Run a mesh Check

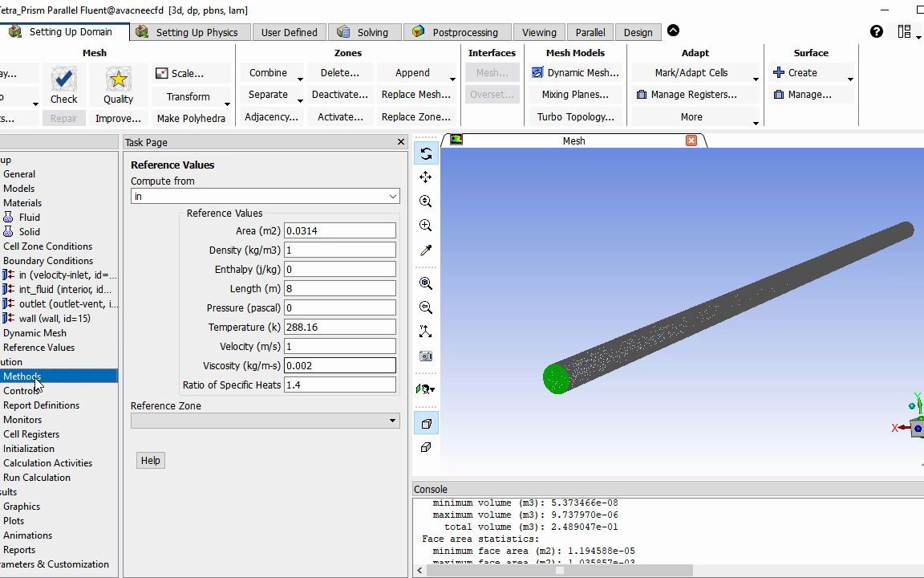(x=63, y=83)
